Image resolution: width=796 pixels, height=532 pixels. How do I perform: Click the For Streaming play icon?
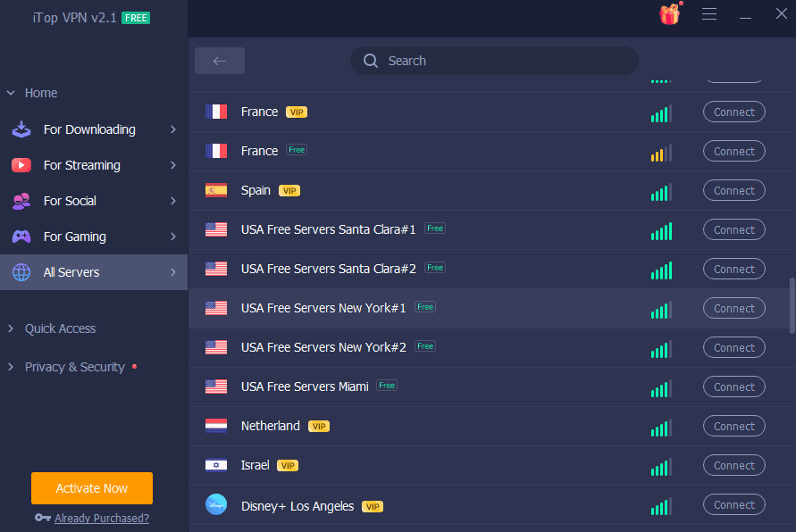21,165
